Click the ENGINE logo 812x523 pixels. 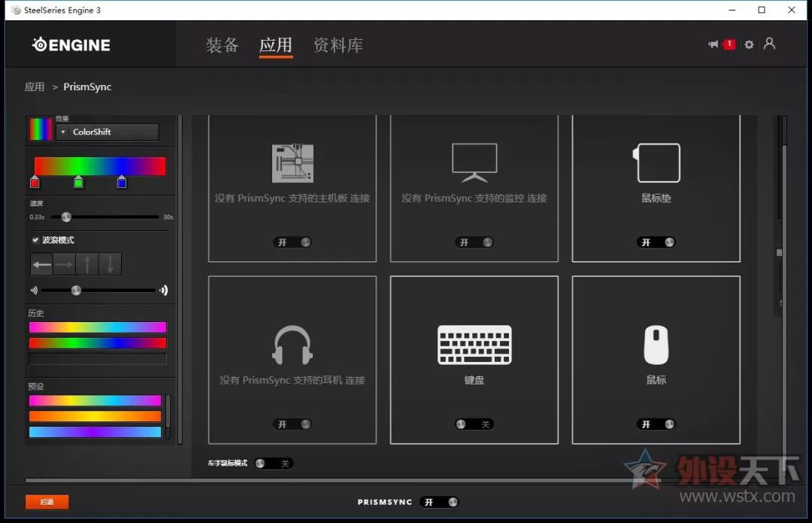[71, 45]
